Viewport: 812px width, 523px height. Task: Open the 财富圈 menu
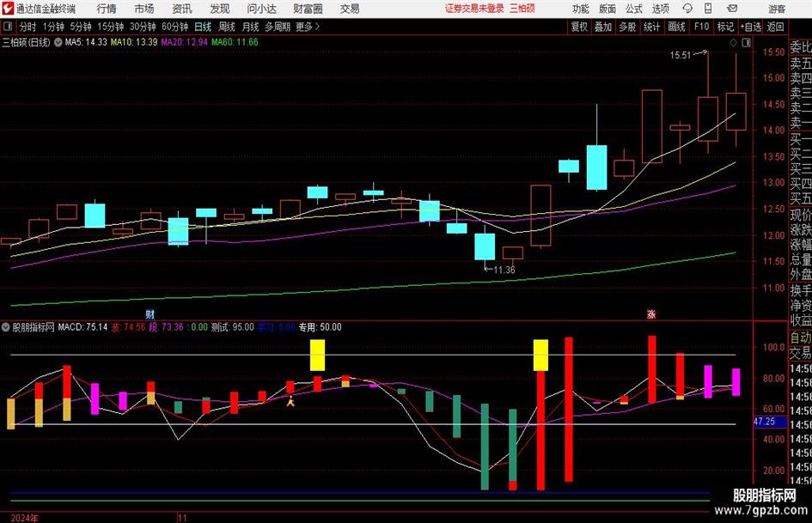click(x=308, y=9)
